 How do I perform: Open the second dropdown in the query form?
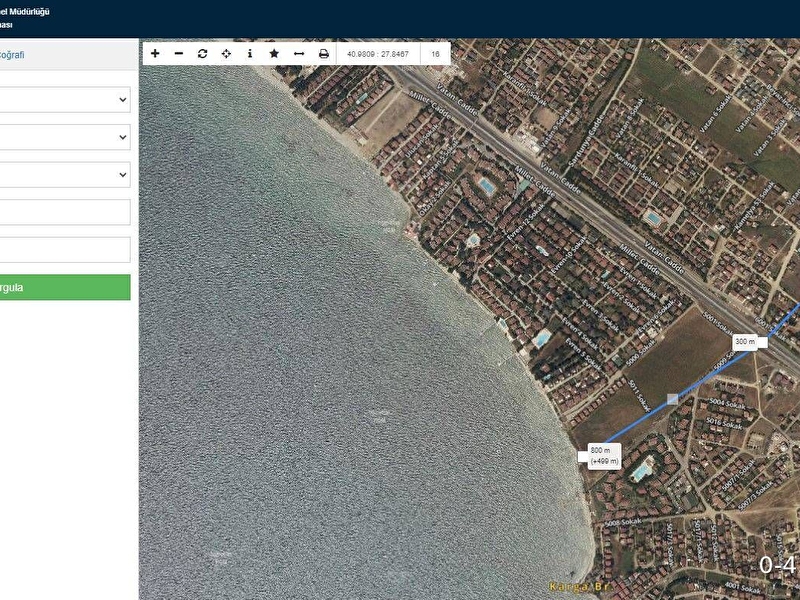[x=64, y=137]
